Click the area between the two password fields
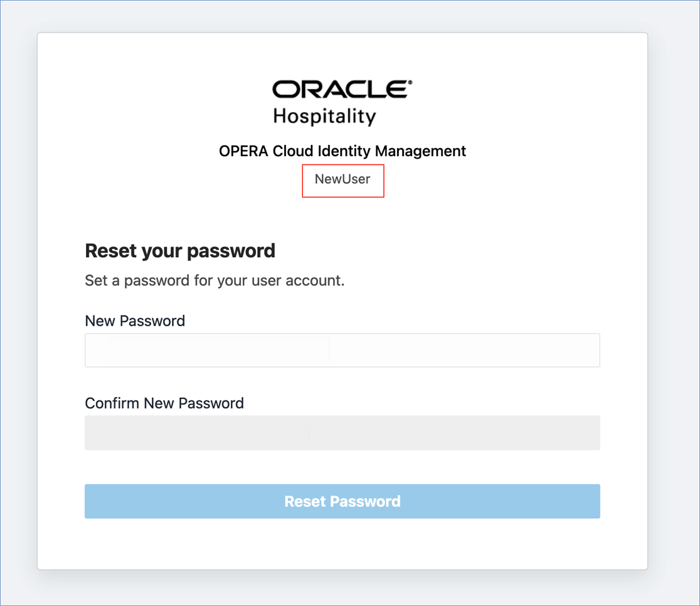 click(342, 383)
